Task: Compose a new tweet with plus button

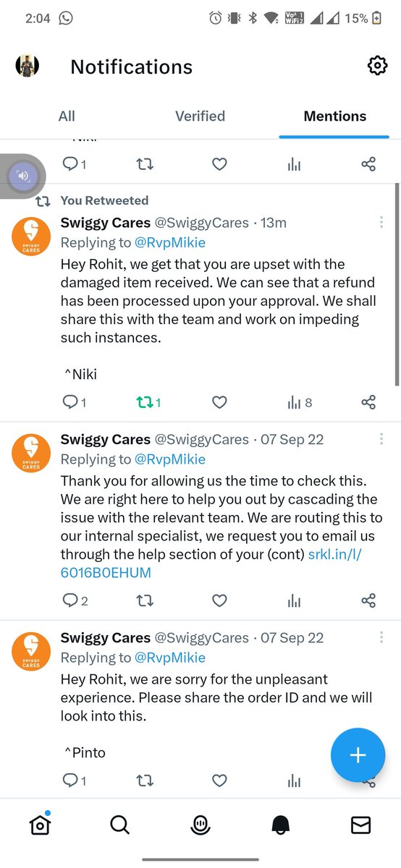Action: coord(358,755)
